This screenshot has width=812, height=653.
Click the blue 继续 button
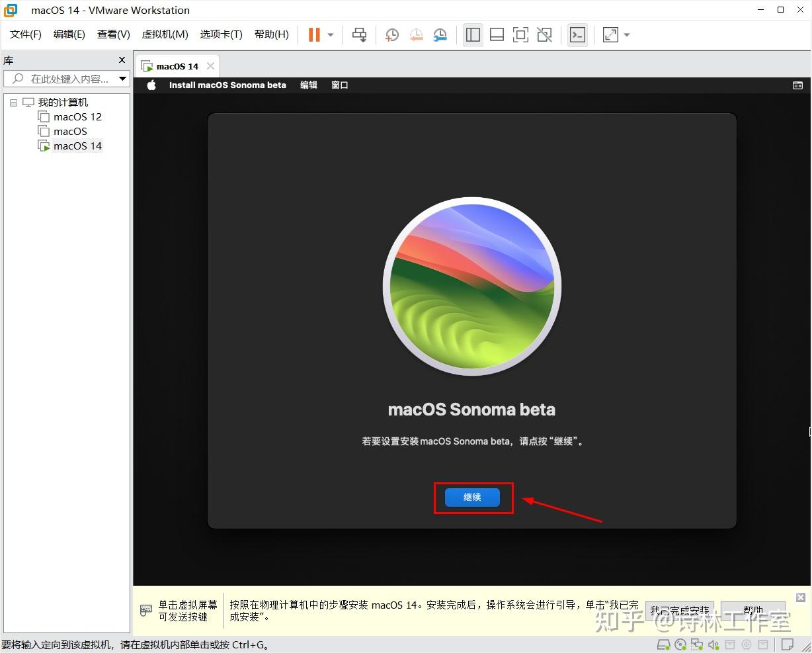[x=472, y=497]
